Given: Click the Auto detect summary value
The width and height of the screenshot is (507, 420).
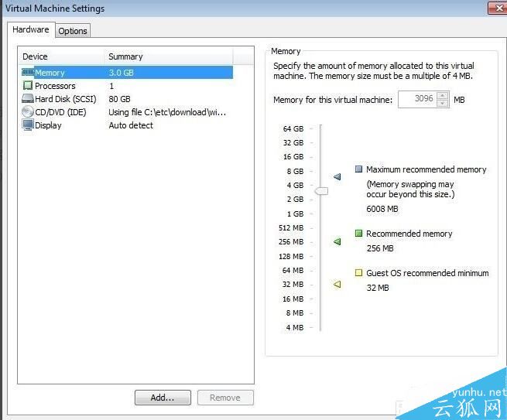Looking at the screenshot, I should [131, 125].
